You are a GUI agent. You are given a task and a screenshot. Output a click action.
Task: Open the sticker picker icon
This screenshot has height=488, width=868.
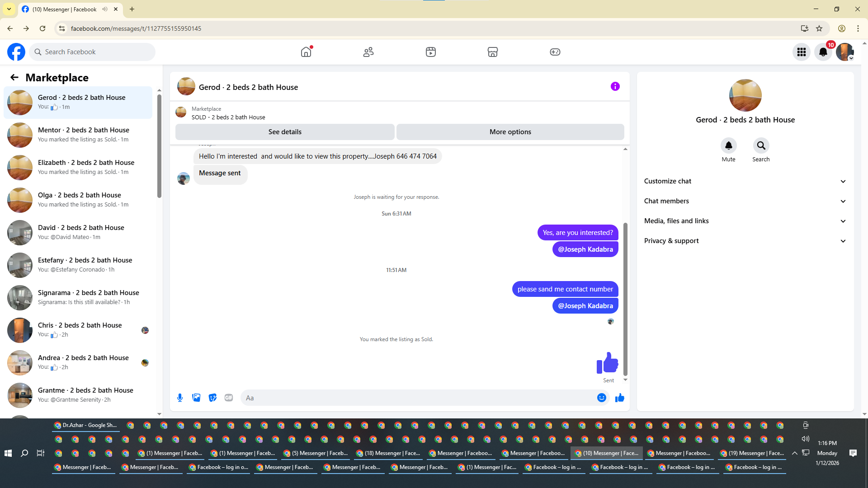[212, 398]
